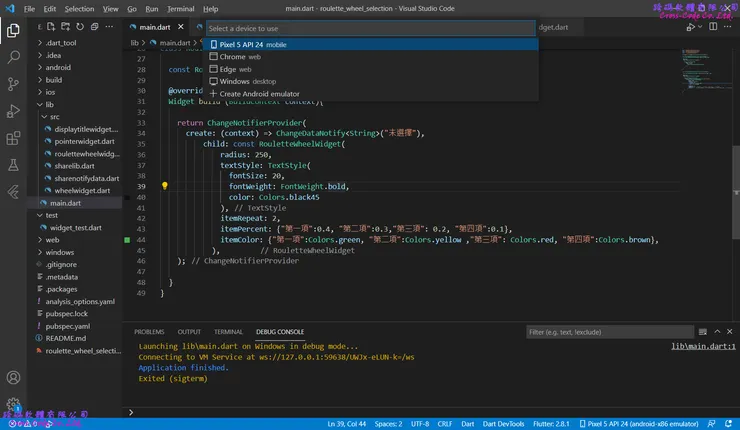Click the lib\main.dart:1 link in console
Image resolution: width=740 pixels, height=430 pixels.
coord(703,346)
